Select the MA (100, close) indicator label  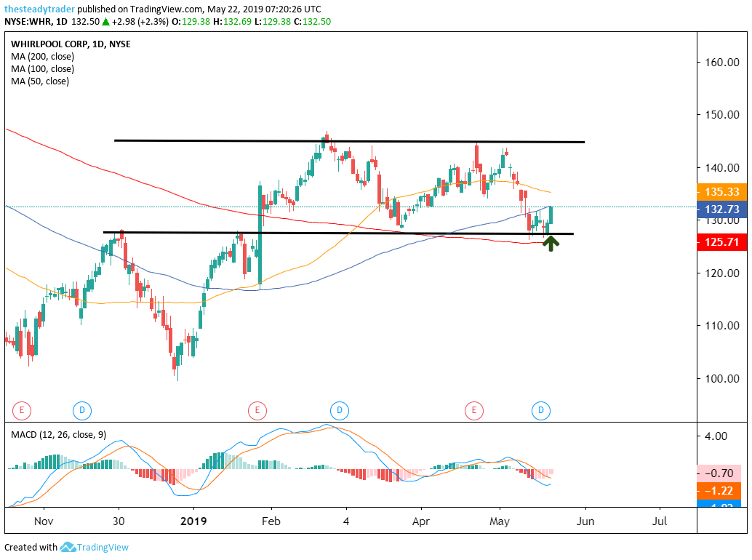pyautogui.click(x=43, y=69)
